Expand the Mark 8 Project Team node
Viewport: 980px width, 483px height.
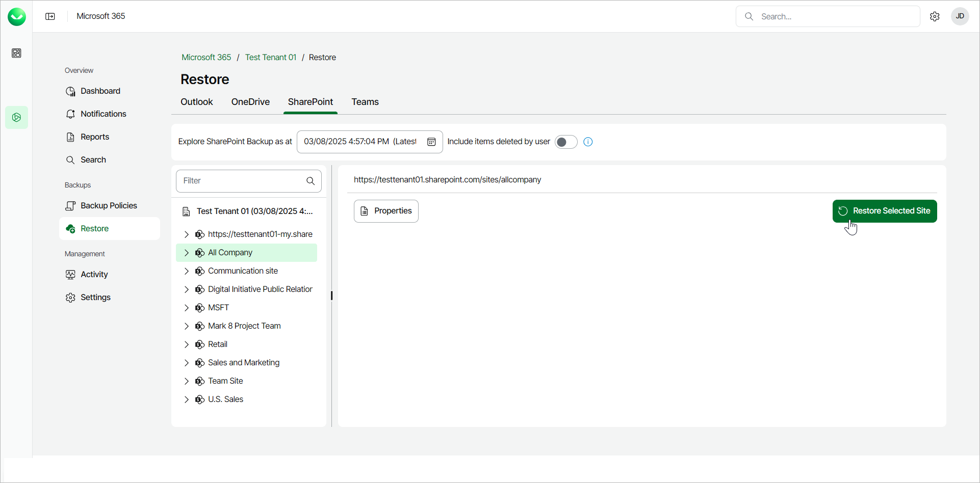click(x=187, y=326)
